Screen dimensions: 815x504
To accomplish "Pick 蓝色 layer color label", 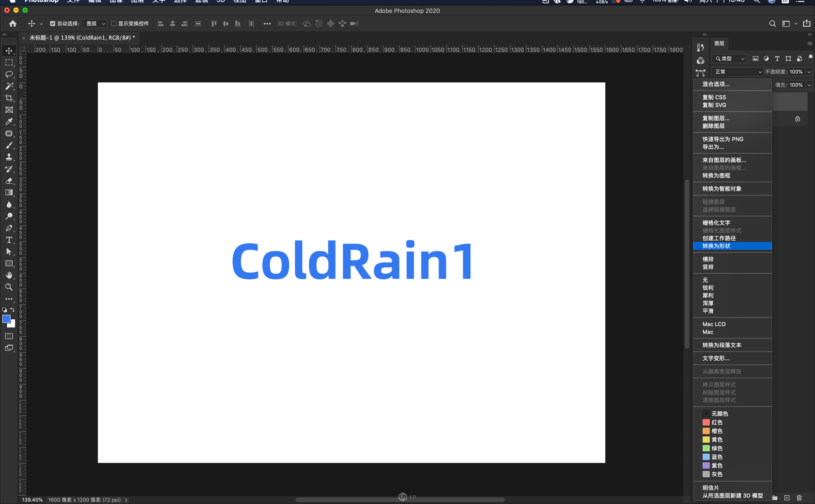I will (x=732, y=457).
